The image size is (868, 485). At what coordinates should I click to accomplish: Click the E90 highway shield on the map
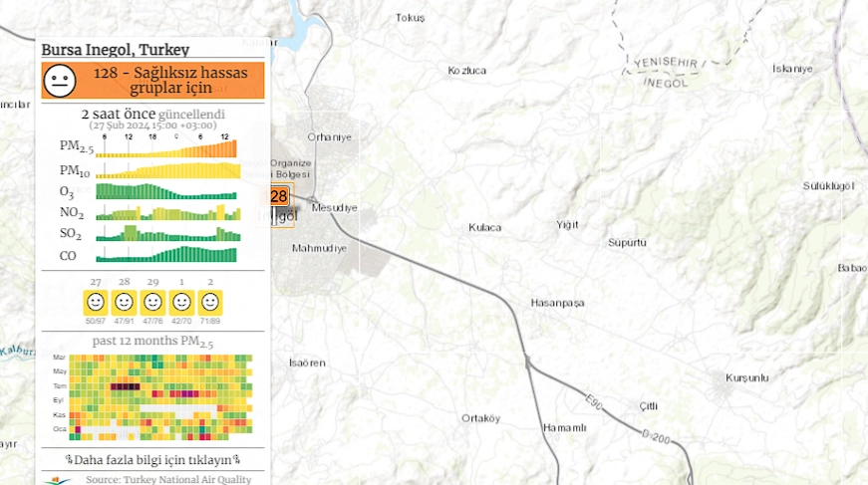pyautogui.click(x=594, y=402)
